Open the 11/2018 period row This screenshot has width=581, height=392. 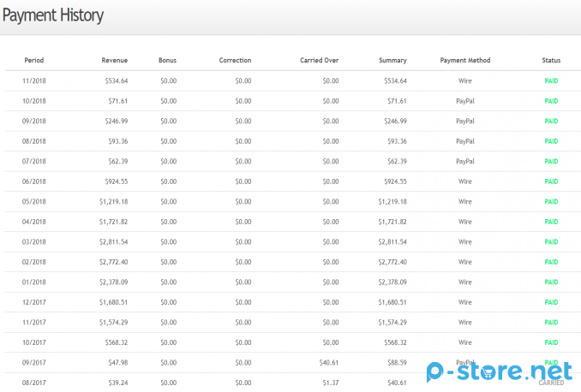33,81
